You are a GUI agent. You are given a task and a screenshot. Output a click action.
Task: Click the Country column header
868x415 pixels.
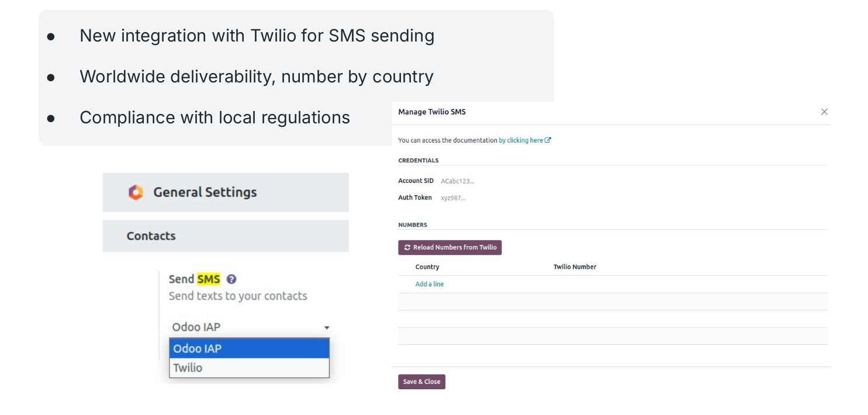(427, 267)
